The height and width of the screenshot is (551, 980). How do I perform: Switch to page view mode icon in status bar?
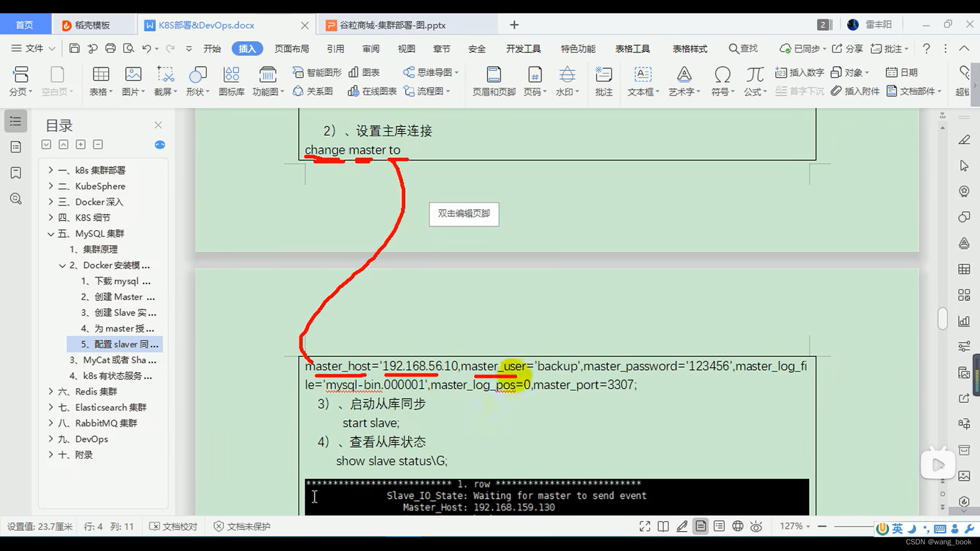(x=701, y=527)
